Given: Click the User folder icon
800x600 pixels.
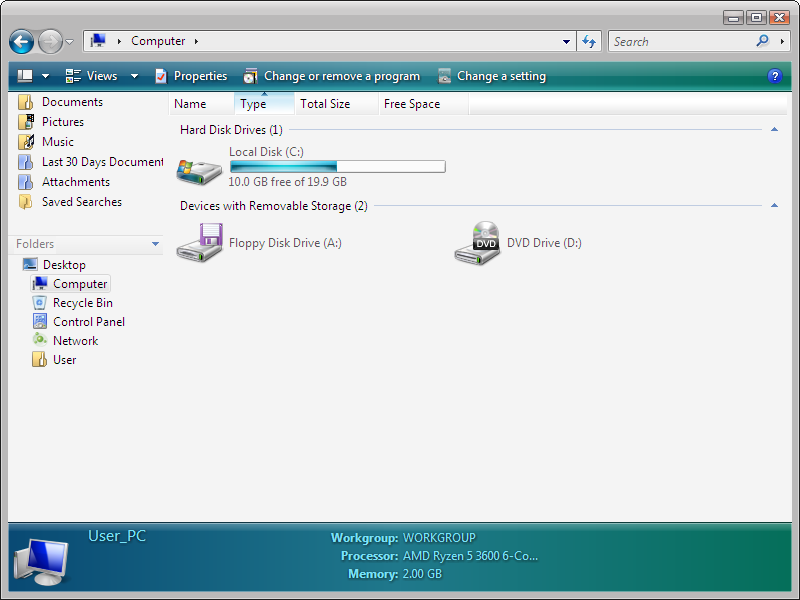Looking at the screenshot, I should pos(40,359).
